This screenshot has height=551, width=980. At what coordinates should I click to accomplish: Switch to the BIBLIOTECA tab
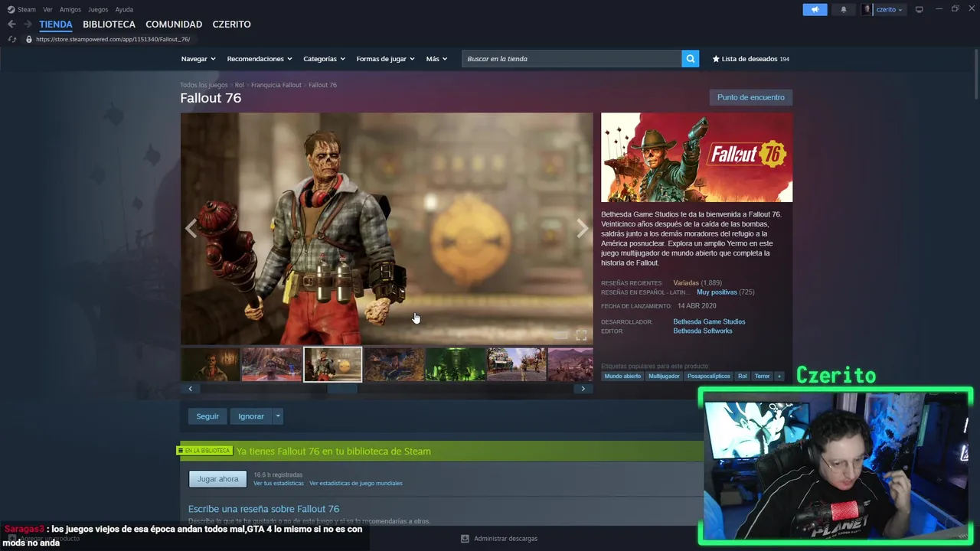pos(109,24)
